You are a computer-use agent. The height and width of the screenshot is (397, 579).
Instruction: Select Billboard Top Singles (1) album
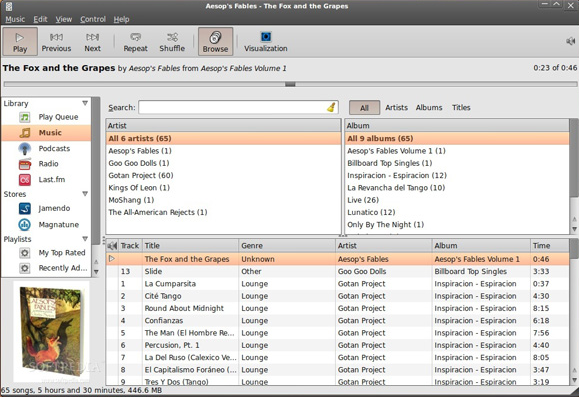click(x=457, y=163)
